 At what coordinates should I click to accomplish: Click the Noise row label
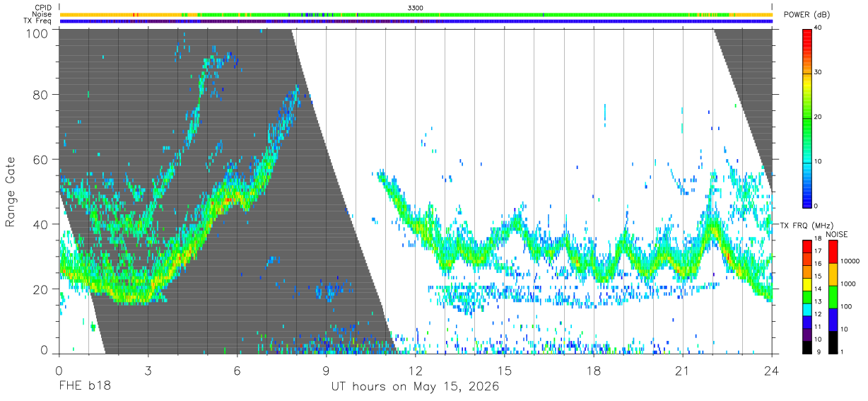pyautogui.click(x=42, y=14)
